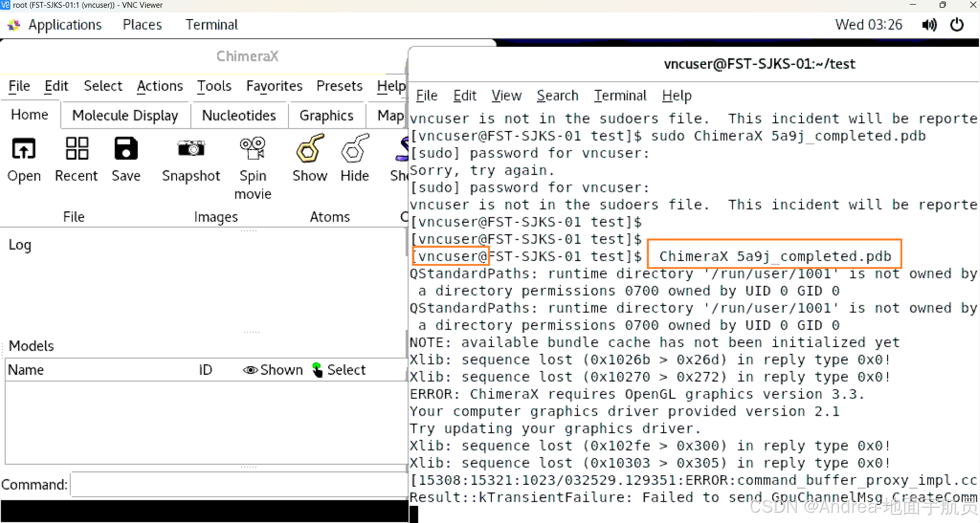Image resolution: width=980 pixels, height=523 pixels.
Task: Click the File section label in toolbar
Action: (x=74, y=217)
